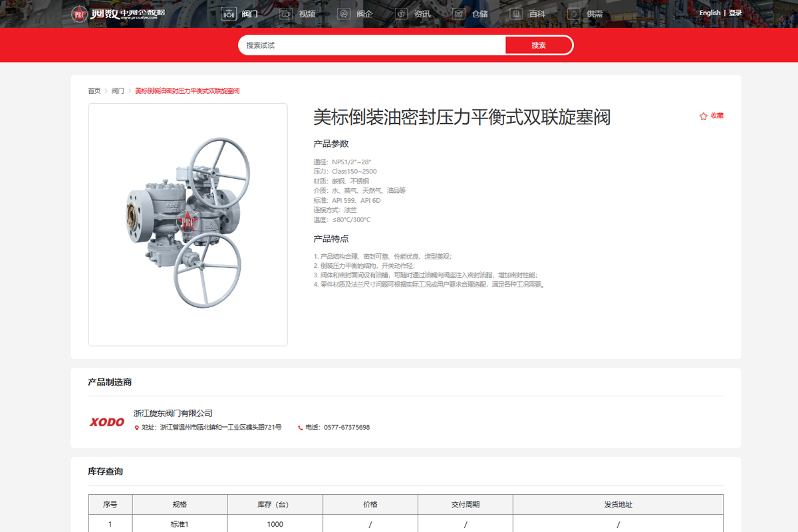Click the 阀企 nav icon
The height and width of the screenshot is (532, 798).
(344, 13)
